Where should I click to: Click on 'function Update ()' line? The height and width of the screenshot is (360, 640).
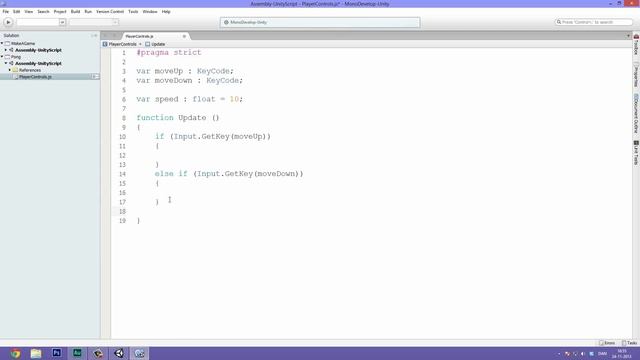(178, 118)
